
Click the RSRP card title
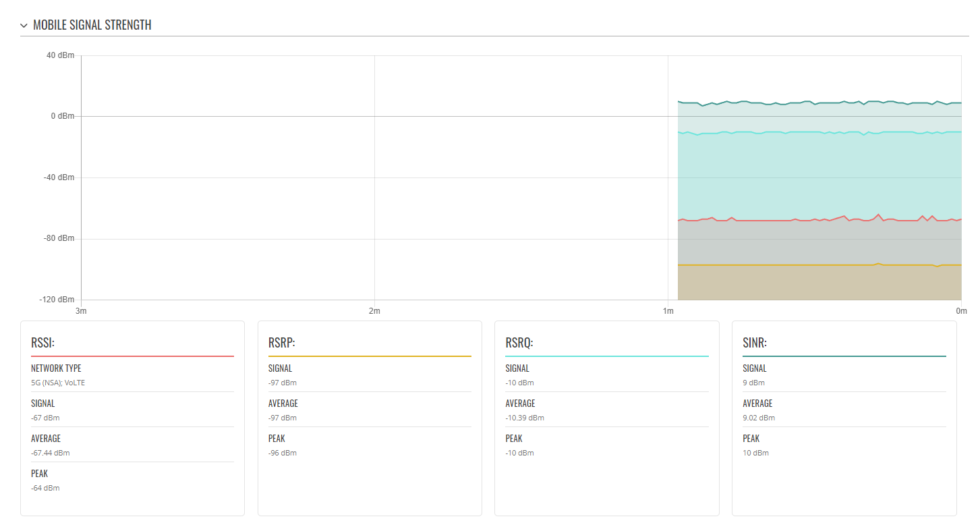click(x=282, y=343)
